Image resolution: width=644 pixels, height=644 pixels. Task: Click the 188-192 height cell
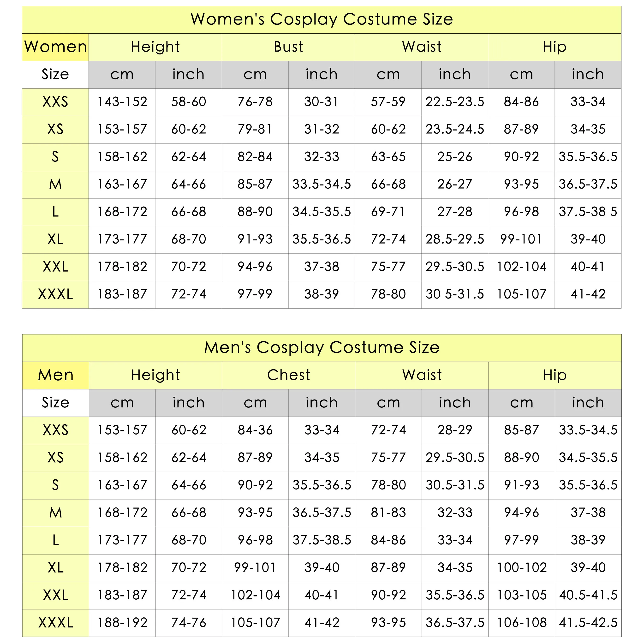click(122, 623)
